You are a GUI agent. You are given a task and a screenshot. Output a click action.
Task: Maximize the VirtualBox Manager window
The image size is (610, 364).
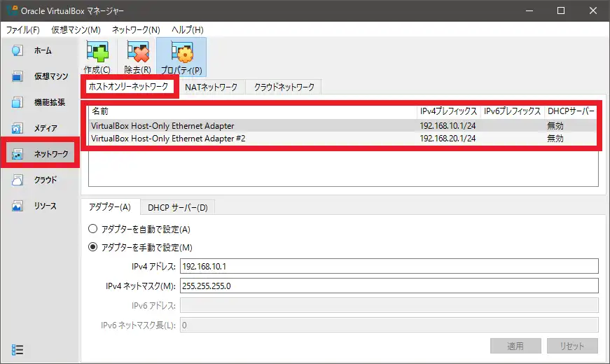561,10
